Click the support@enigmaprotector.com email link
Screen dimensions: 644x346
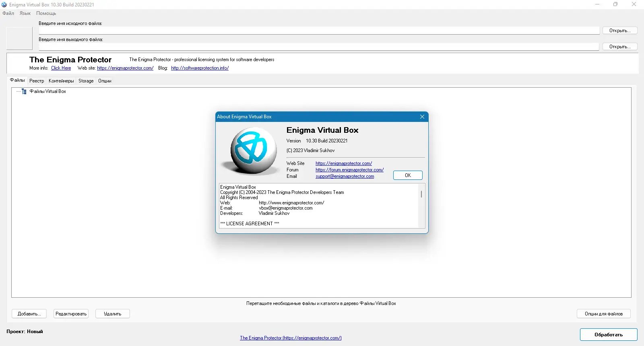click(345, 176)
